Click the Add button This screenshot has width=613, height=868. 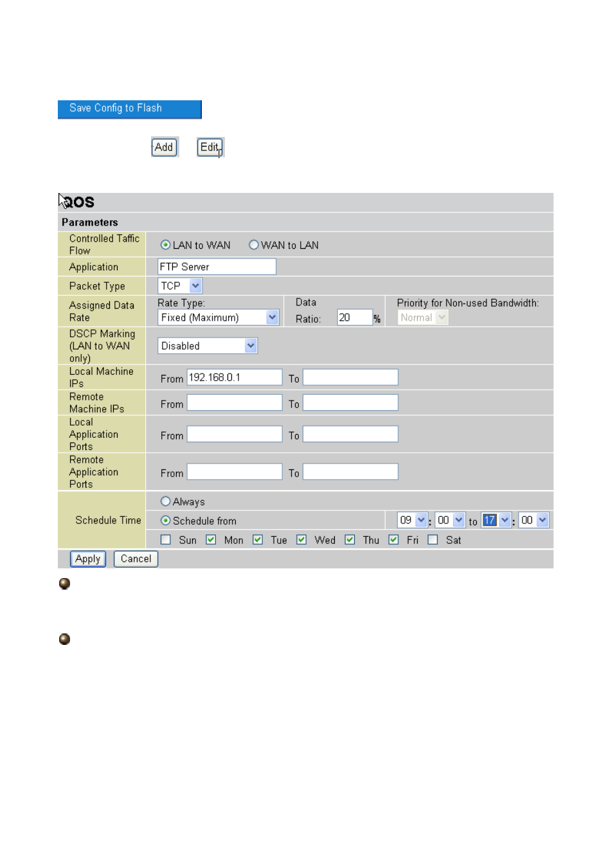pos(164,147)
